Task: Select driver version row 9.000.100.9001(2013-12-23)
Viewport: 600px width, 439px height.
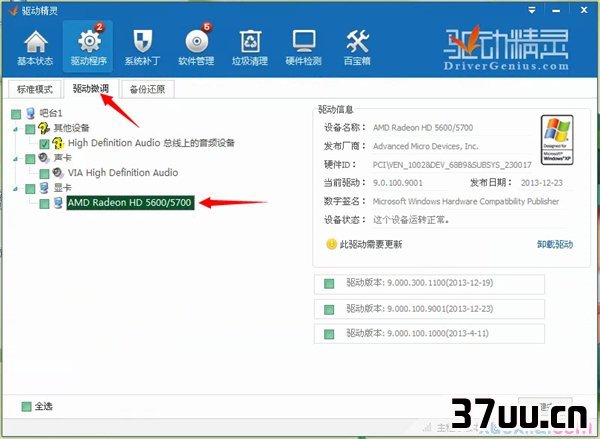Action: click(x=429, y=309)
